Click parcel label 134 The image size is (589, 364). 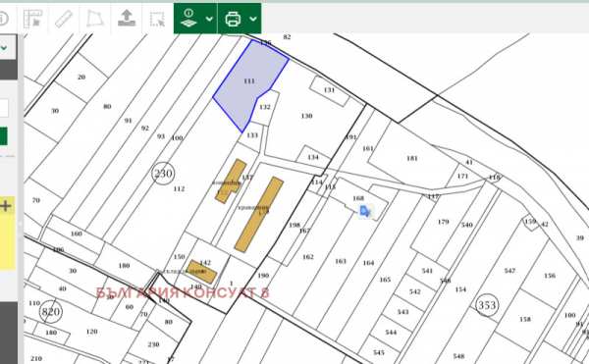313,157
